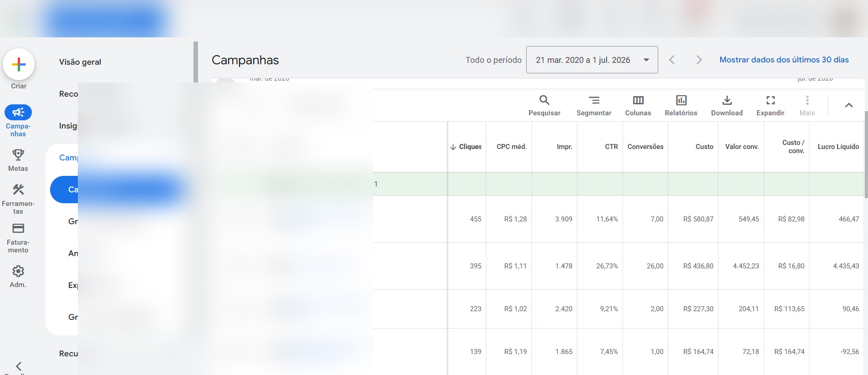
Task: Sort by the Impr. column header
Action: [x=564, y=147]
